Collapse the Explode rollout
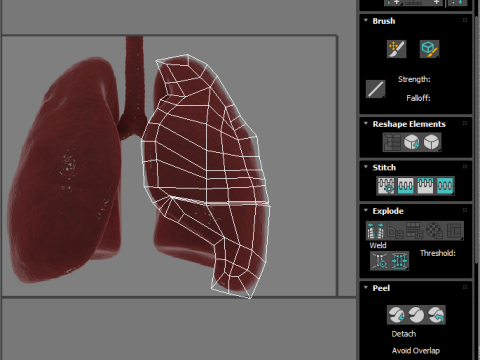 366,211
